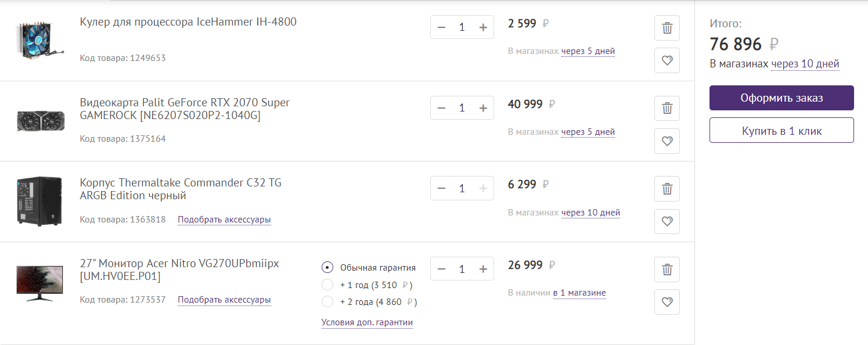Add Thermaltake case to wishlist

(667, 221)
